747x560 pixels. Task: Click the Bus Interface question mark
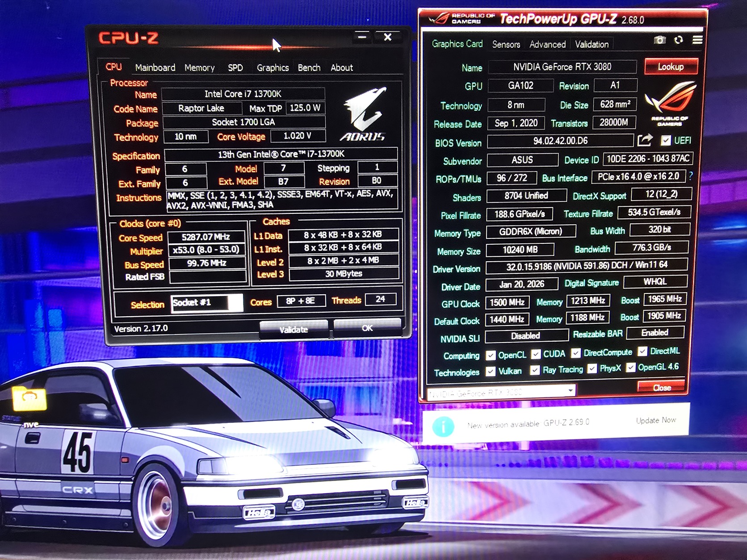(x=691, y=176)
